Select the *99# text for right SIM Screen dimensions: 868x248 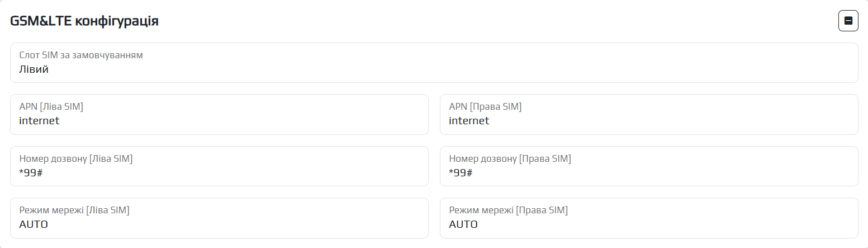coord(461,172)
